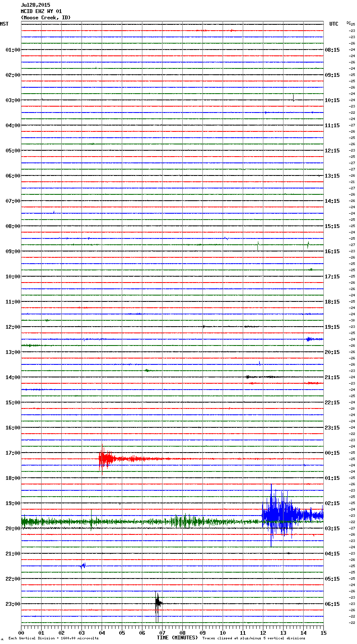
Task: Click the 00:15 UTC time label
Action: [332, 453]
